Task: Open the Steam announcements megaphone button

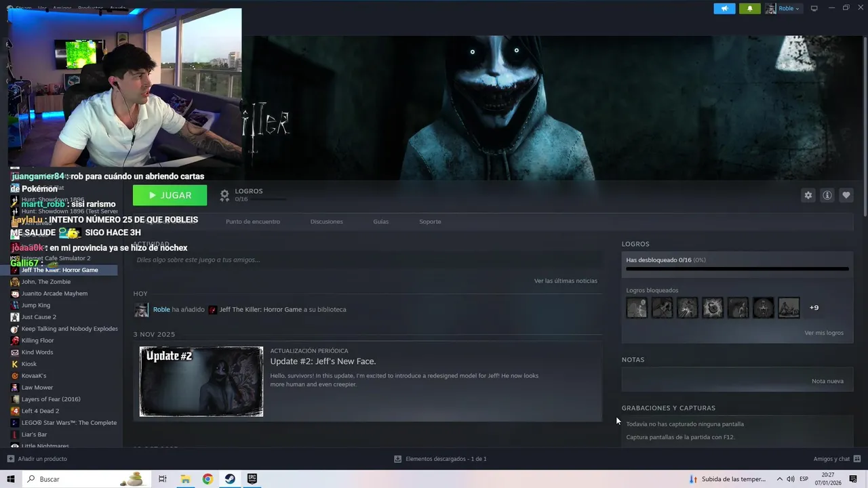Action: [724, 8]
